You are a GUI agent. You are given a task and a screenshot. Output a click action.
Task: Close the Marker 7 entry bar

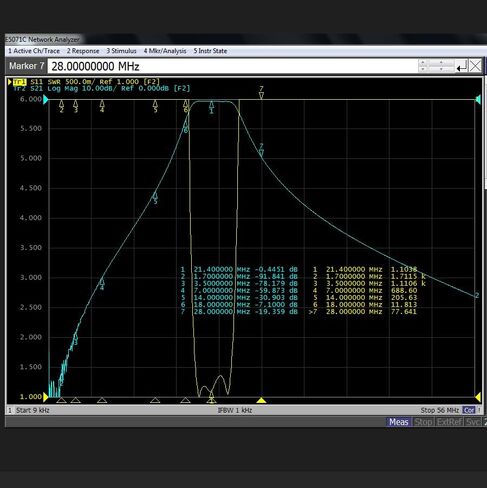pos(475,66)
